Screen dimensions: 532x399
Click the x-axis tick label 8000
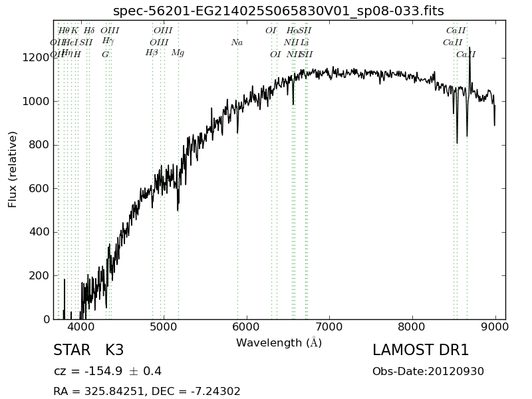click(x=412, y=327)
